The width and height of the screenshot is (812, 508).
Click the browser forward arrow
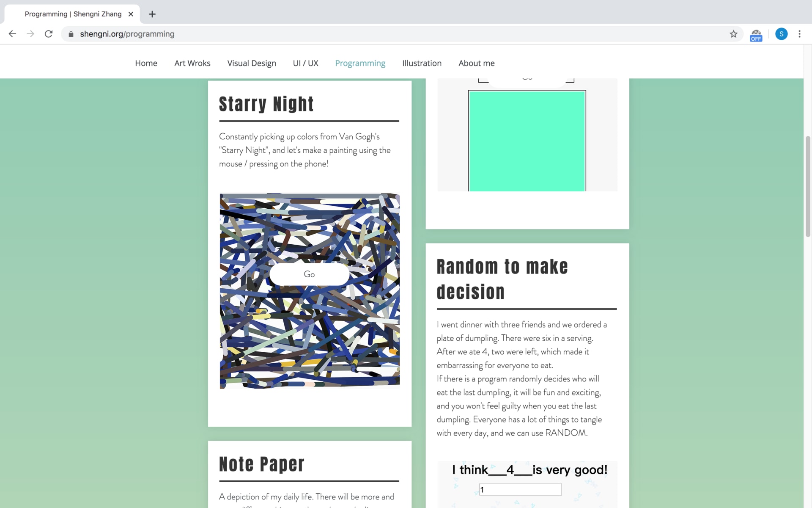pyautogui.click(x=30, y=34)
